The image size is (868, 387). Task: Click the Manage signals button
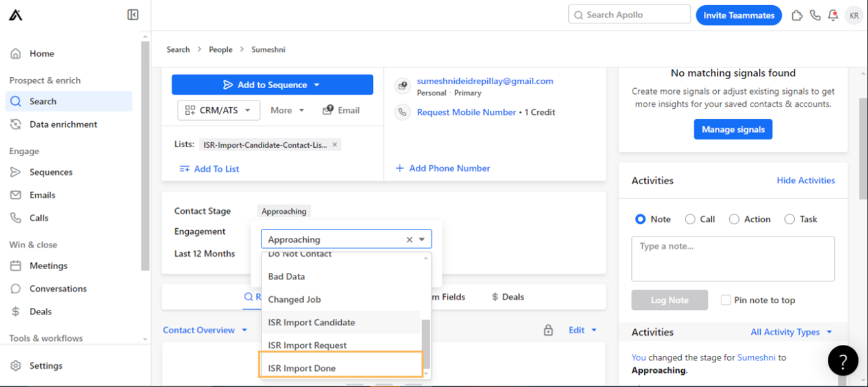pyautogui.click(x=732, y=130)
